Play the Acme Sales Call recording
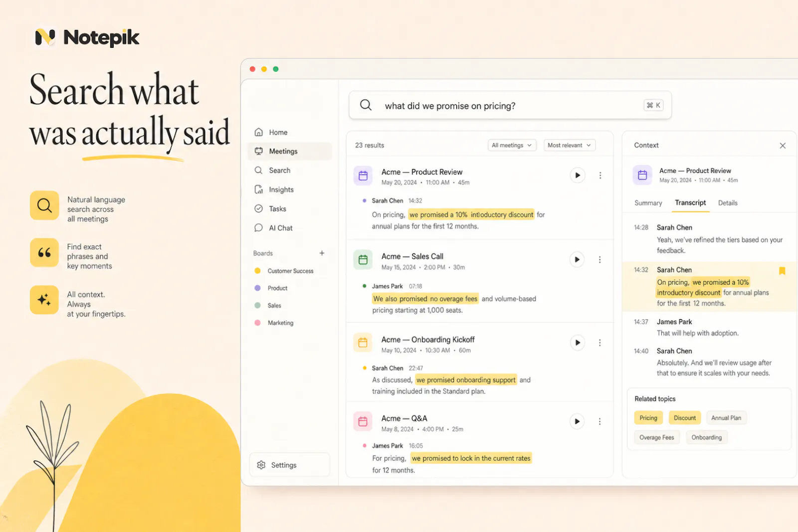This screenshot has width=798, height=532. point(577,259)
